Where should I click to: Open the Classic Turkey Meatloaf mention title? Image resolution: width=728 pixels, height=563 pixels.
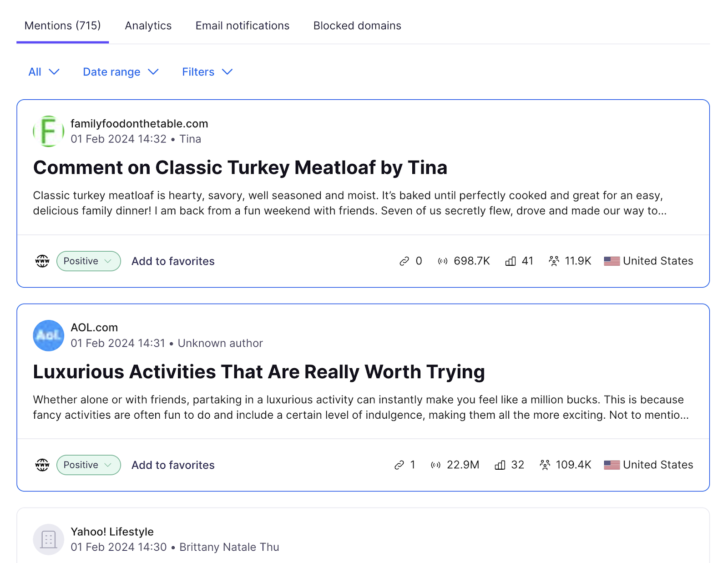(240, 167)
